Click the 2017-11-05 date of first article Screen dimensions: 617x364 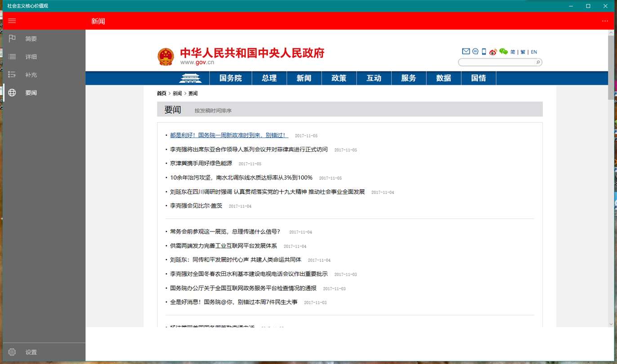click(306, 136)
